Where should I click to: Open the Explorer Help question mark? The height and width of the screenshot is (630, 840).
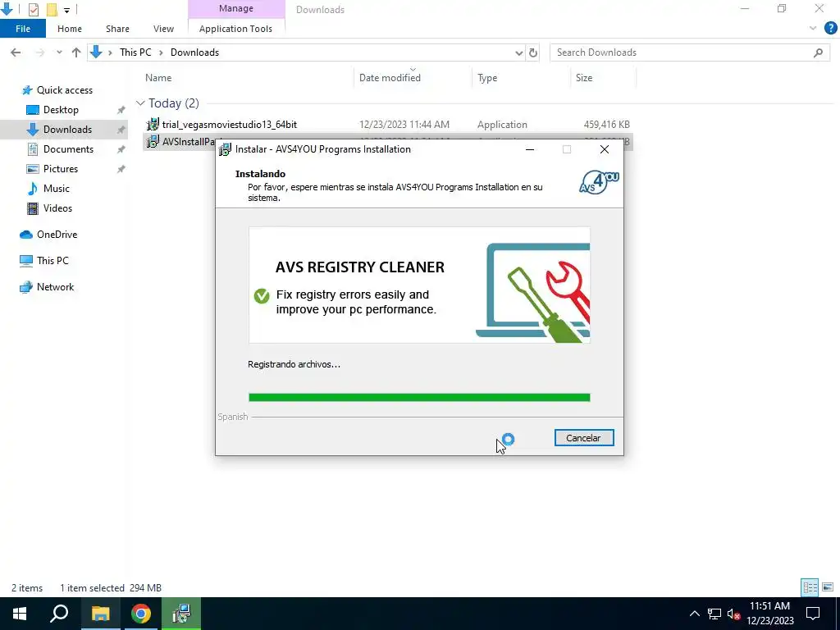[x=830, y=29]
